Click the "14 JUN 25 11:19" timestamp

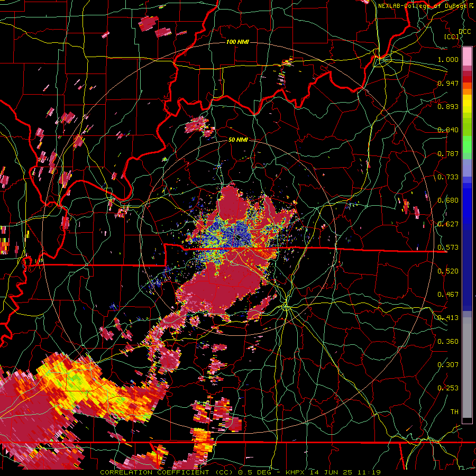pos(345,472)
